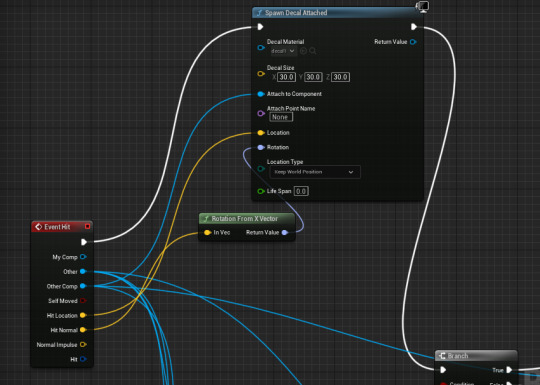Click the Hit Location output pin
Image resolution: width=540 pixels, height=385 pixels.
pos(83,315)
